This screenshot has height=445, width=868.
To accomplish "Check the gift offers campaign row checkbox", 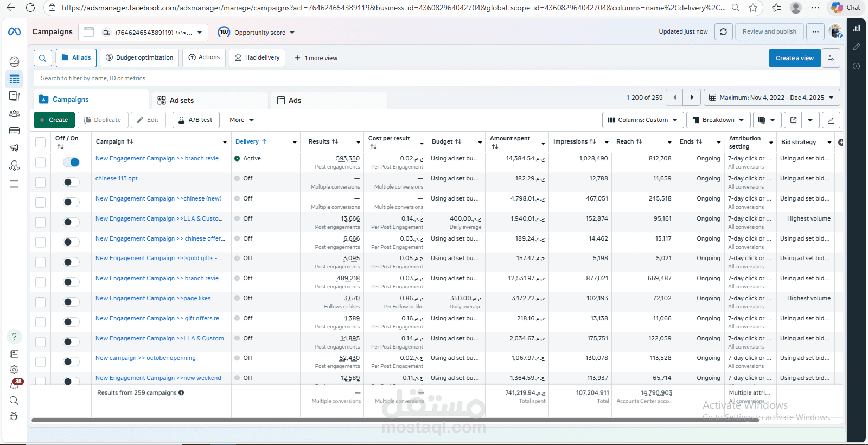I will [x=41, y=322].
